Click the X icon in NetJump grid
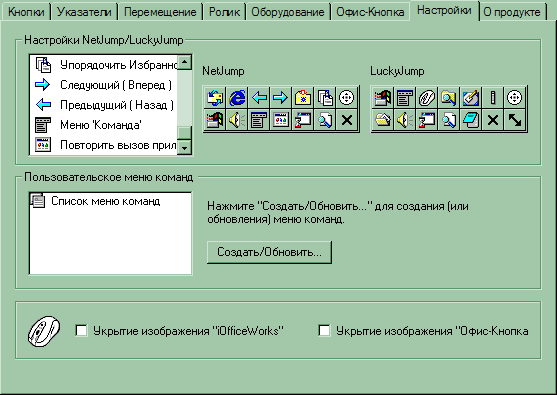 347,120
